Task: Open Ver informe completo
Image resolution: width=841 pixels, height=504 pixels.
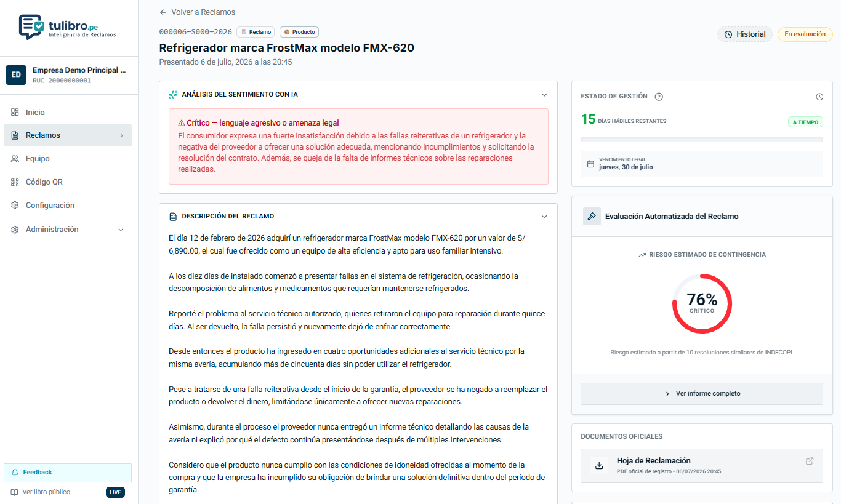Action: (x=702, y=394)
